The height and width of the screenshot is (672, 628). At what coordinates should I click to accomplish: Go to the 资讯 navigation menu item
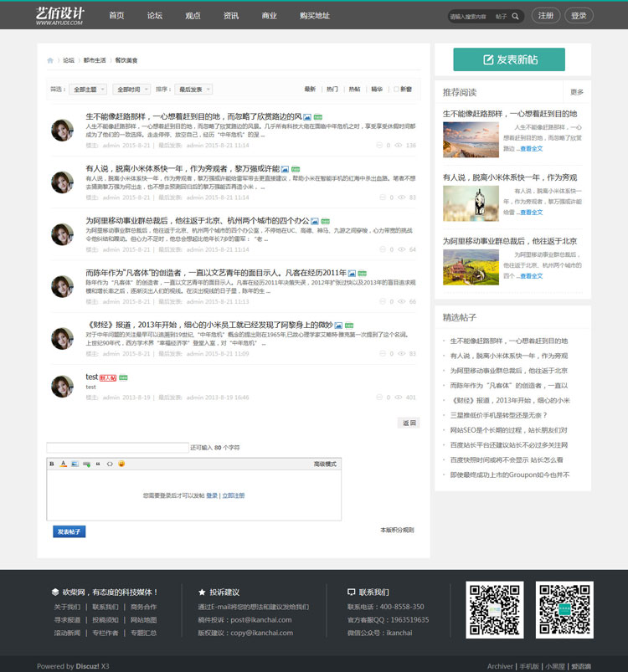231,16
